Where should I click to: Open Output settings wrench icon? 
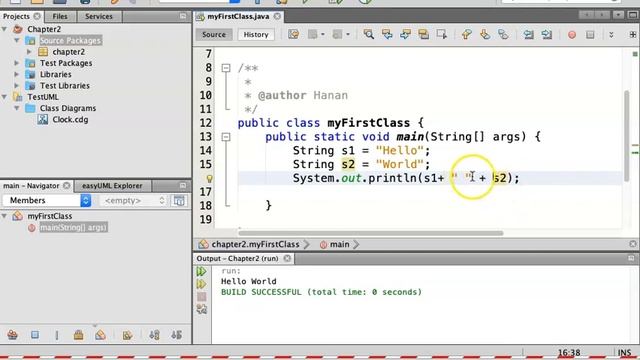202,309
